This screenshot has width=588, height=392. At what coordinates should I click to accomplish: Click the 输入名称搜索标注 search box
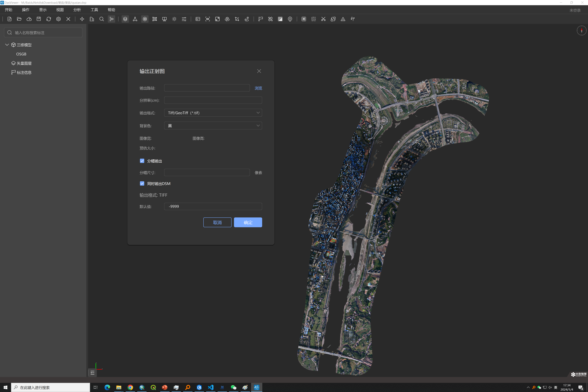tap(43, 32)
